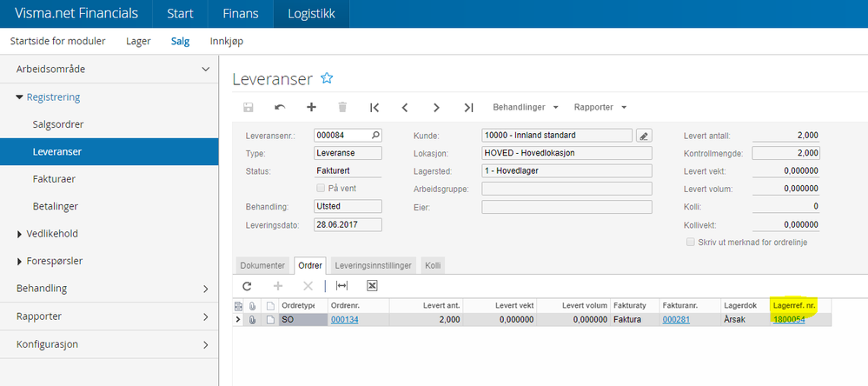The height and width of the screenshot is (386, 868).
Task: Open the Innkjøp module
Action: (227, 41)
